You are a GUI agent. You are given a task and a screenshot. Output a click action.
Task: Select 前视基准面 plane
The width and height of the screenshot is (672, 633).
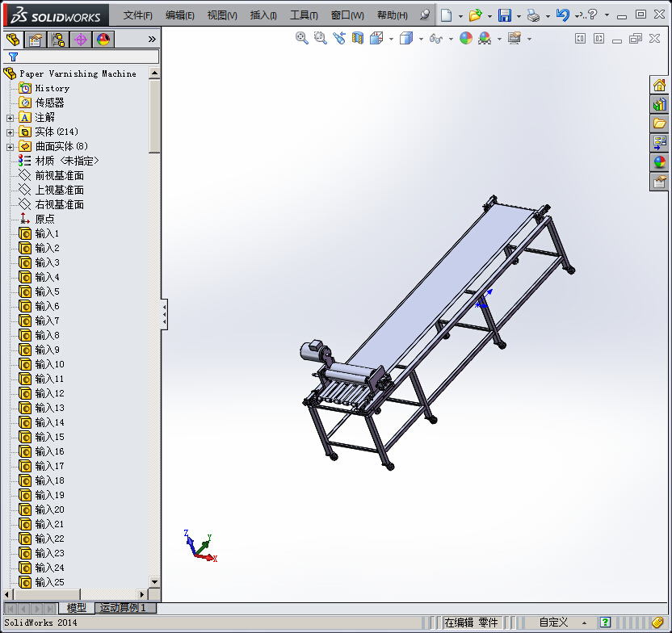[x=51, y=175]
